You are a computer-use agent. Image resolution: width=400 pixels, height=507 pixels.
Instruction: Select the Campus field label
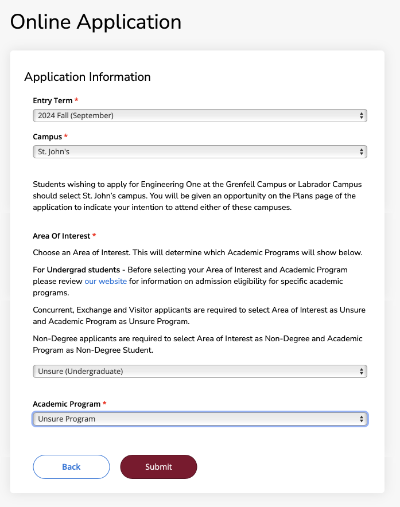pyautogui.click(x=47, y=137)
